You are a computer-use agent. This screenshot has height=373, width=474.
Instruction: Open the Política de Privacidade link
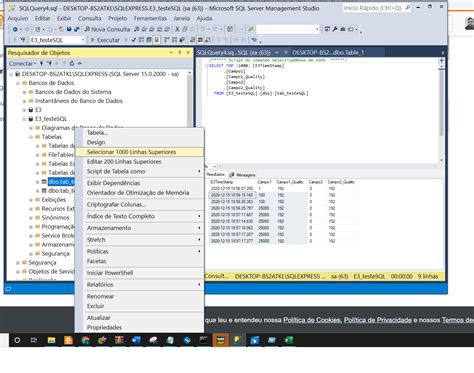pyautogui.click(x=378, y=320)
